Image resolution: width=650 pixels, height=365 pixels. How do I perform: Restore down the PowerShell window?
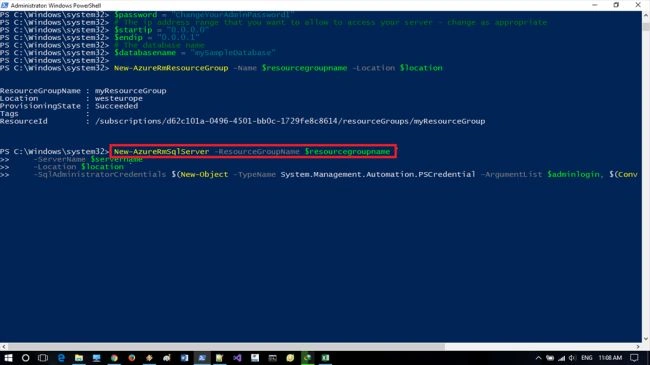[616, 5]
